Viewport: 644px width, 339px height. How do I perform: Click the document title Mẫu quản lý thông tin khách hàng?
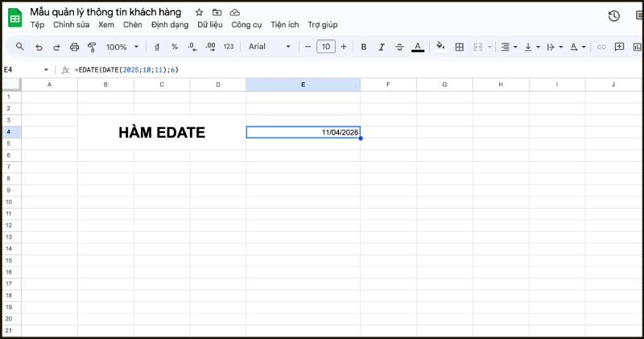coord(105,12)
